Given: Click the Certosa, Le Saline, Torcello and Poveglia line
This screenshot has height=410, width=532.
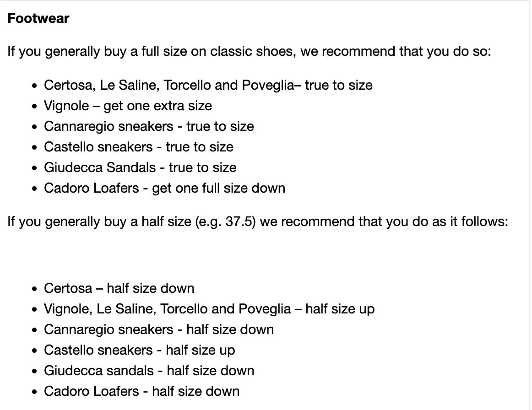Looking at the screenshot, I should coord(208,85).
